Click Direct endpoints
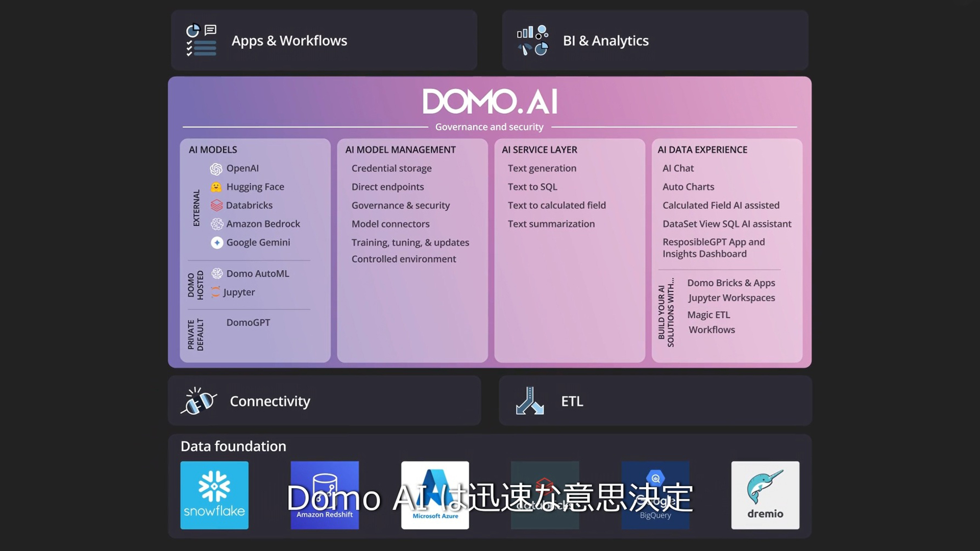Viewport: 980px width, 551px height. 387,187
